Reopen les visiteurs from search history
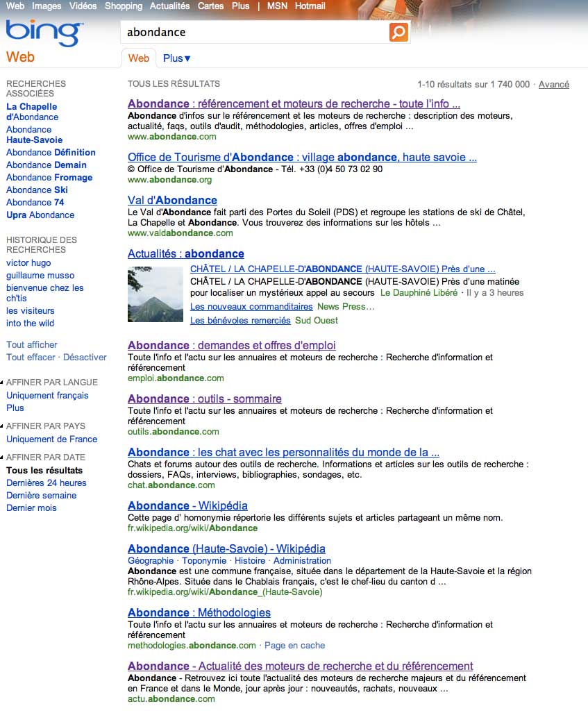 point(30,311)
